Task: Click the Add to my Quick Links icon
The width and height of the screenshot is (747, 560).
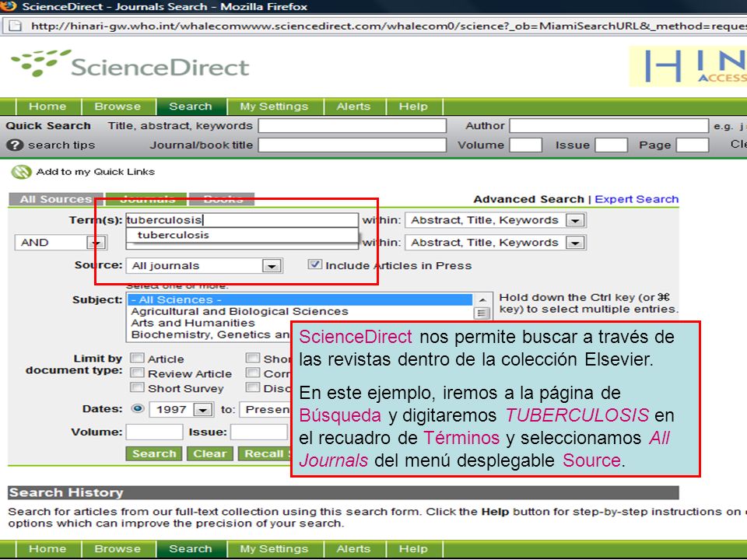Action: [21, 172]
